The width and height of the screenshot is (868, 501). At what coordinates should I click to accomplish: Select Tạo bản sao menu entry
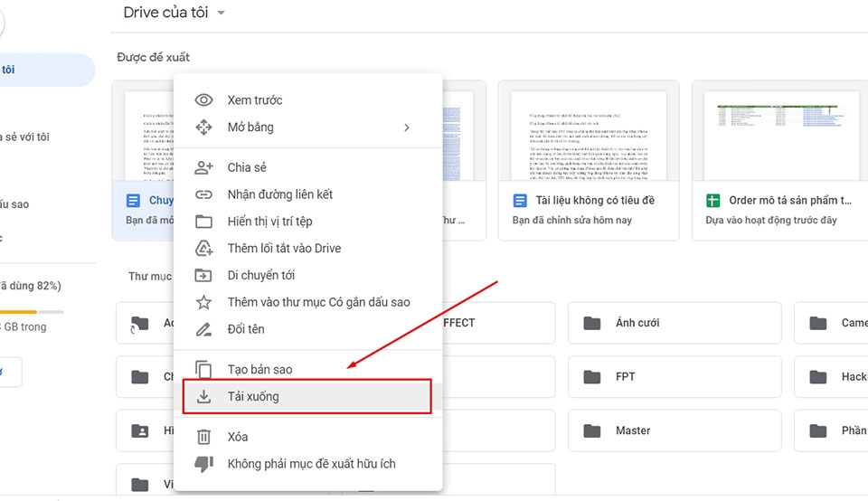click(x=307, y=369)
